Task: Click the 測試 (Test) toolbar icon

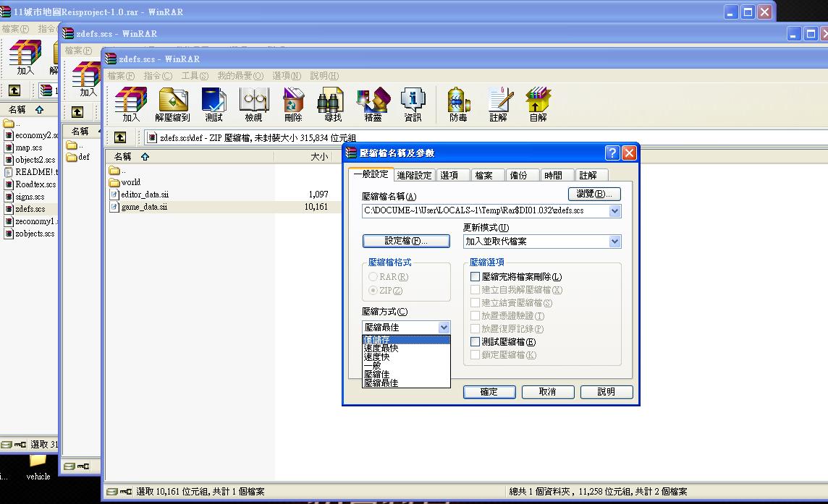Action: (214, 105)
